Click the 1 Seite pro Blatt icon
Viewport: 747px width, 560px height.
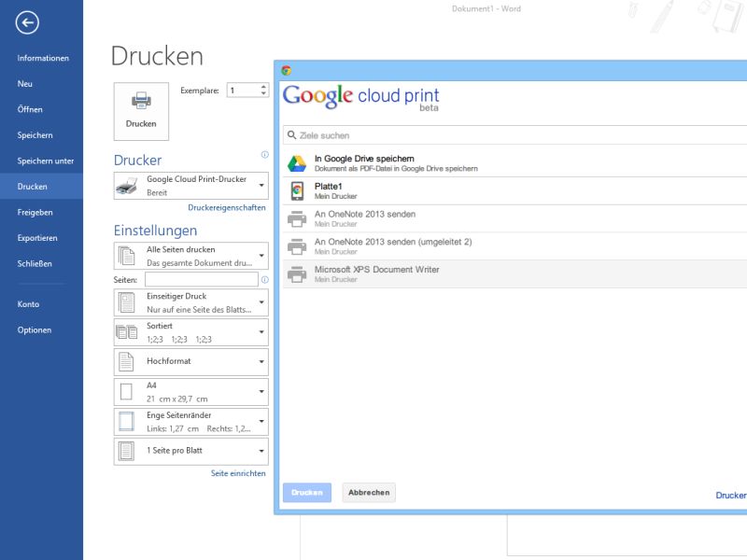126,451
